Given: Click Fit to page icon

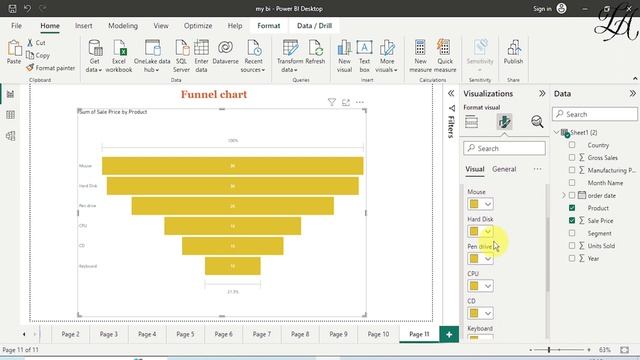Looking at the screenshot, I should point(624,350).
